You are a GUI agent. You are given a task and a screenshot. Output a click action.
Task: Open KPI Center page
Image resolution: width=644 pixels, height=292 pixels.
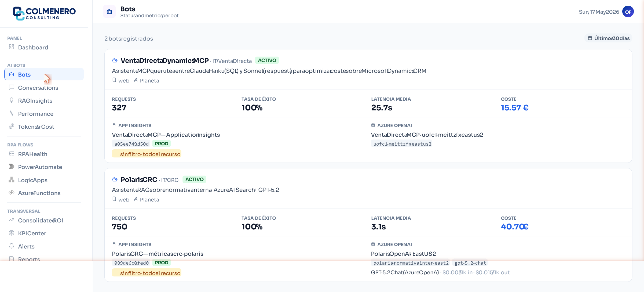point(44,233)
